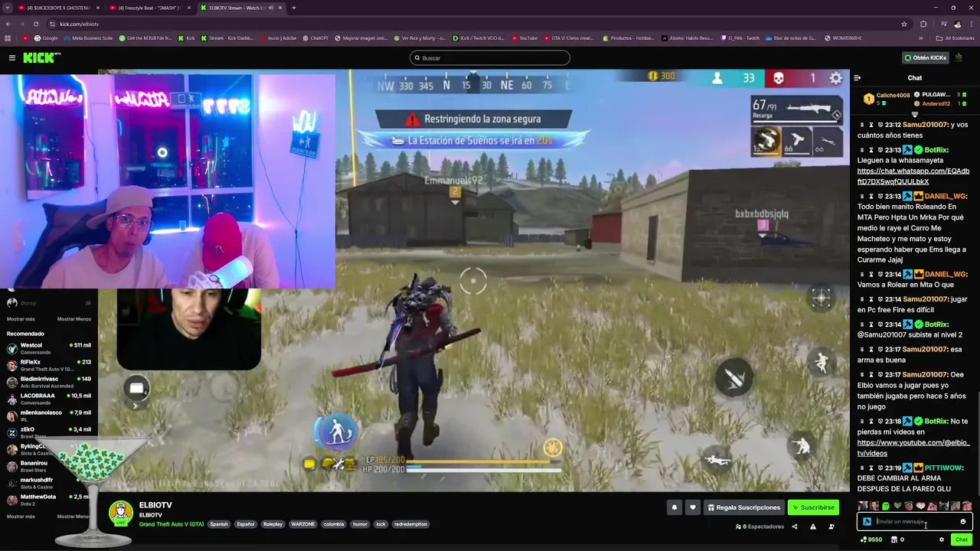The height and width of the screenshot is (551, 980).
Task: Open the YouTube bookmark
Action: 524,38
